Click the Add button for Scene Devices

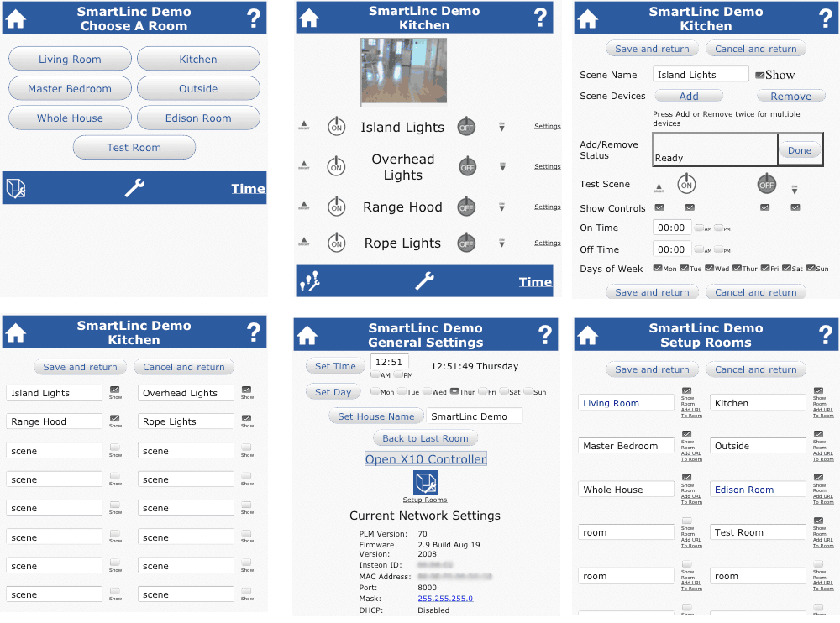pyautogui.click(x=689, y=97)
